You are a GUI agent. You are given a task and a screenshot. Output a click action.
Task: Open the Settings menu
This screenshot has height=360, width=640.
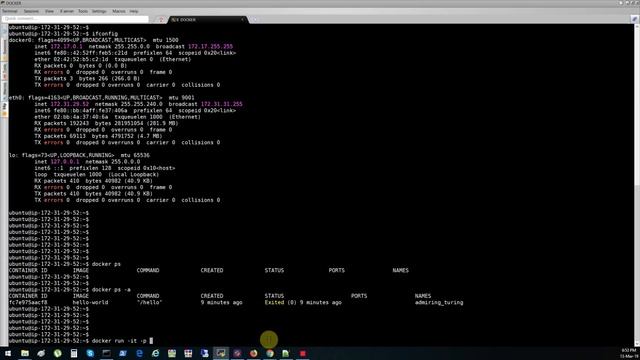(99, 11)
